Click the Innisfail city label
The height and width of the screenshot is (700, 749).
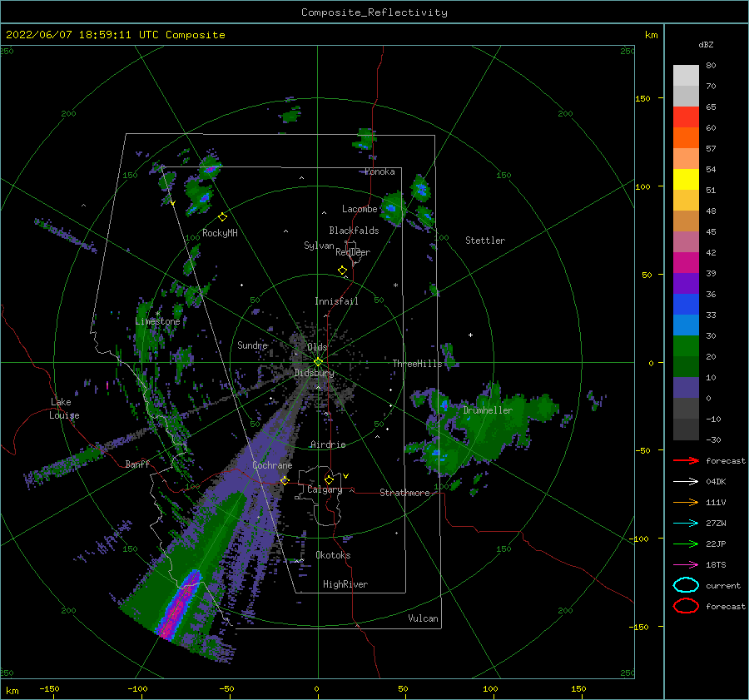[x=336, y=301]
